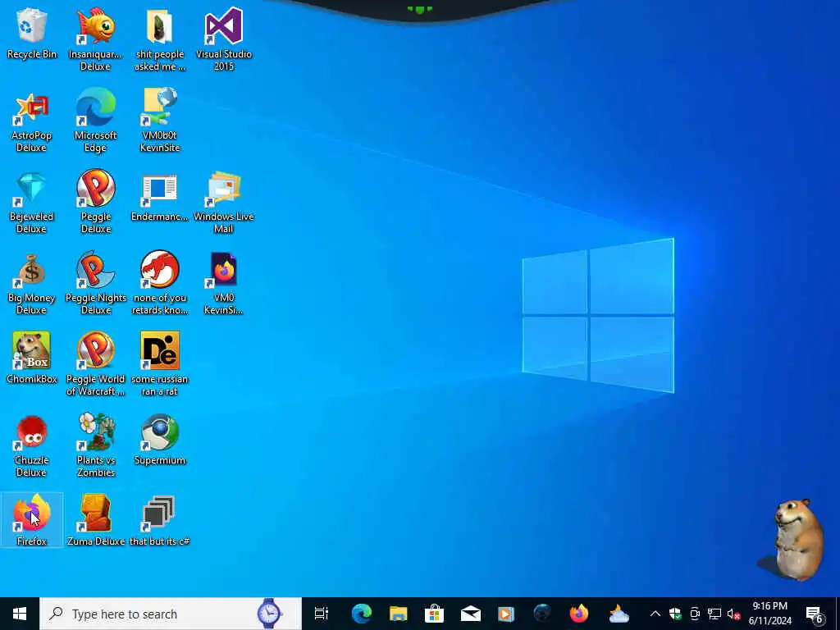Select the Bejeweled Deluxe diamond icon
This screenshot has width=840, height=630.
32,202
